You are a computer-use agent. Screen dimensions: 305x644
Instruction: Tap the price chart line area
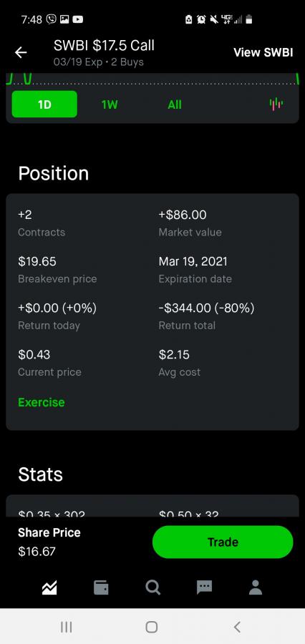(x=152, y=79)
